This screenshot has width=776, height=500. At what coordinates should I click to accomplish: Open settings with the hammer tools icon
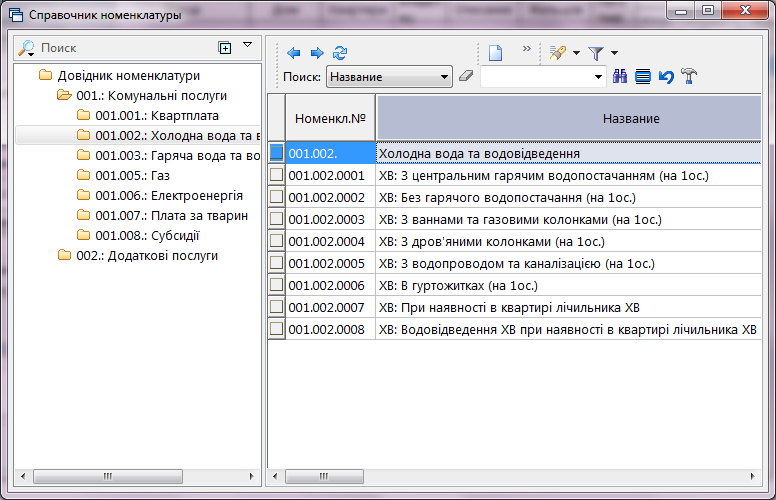point(689,76)
